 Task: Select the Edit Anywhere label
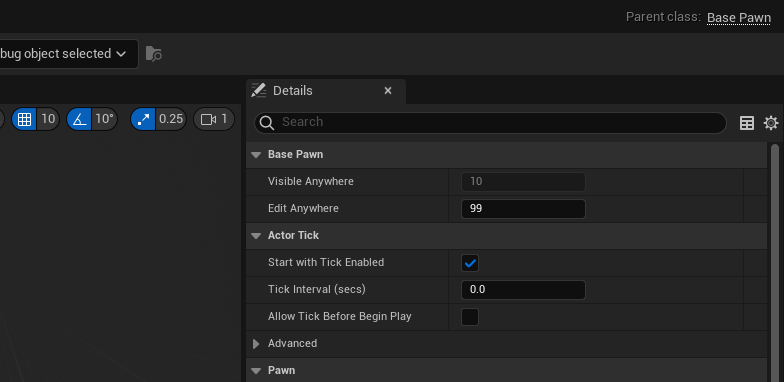(x=303, y=208)
